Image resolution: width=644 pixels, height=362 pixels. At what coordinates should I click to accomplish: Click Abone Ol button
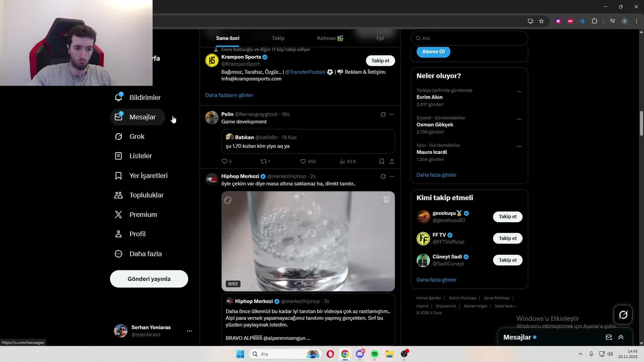[433, 51]
